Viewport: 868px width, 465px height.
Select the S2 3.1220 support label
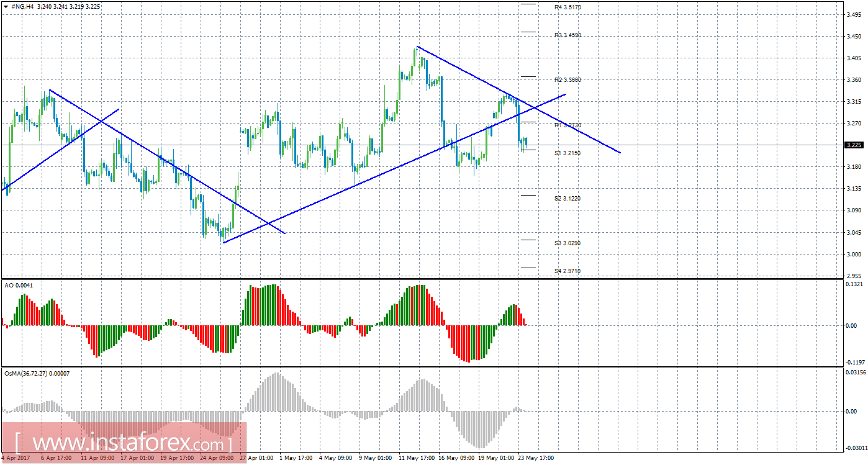[567, 199]
